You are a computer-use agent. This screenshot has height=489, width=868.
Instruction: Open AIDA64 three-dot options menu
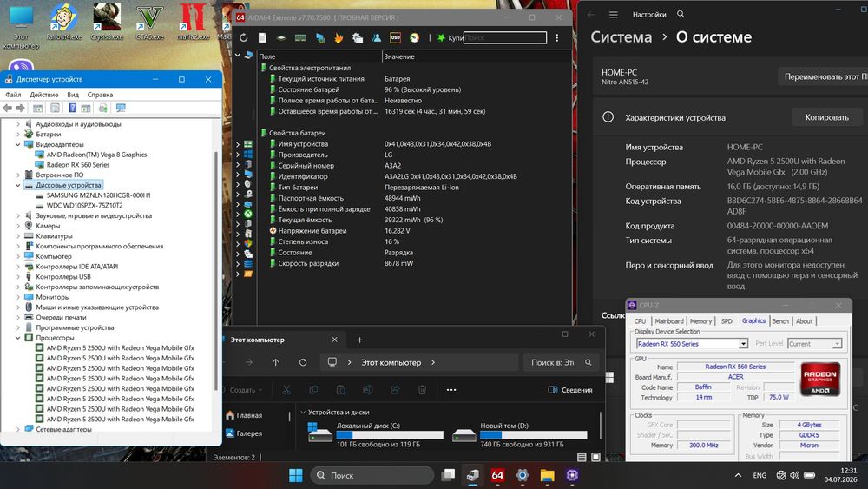click(557, 37)
